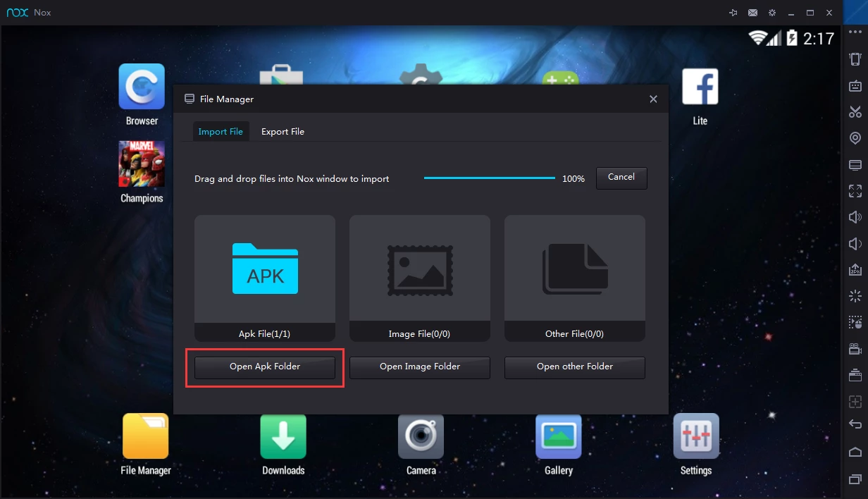This screenshot has height=499, width=868.
Task: Close the File Manager dialog
Action: click(x=653, y=99)
